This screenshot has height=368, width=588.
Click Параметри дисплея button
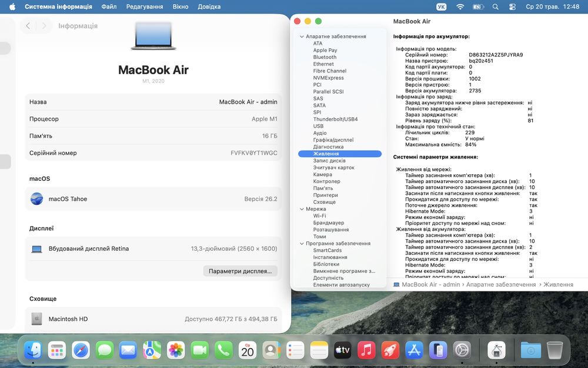click(x=240, y=271)
